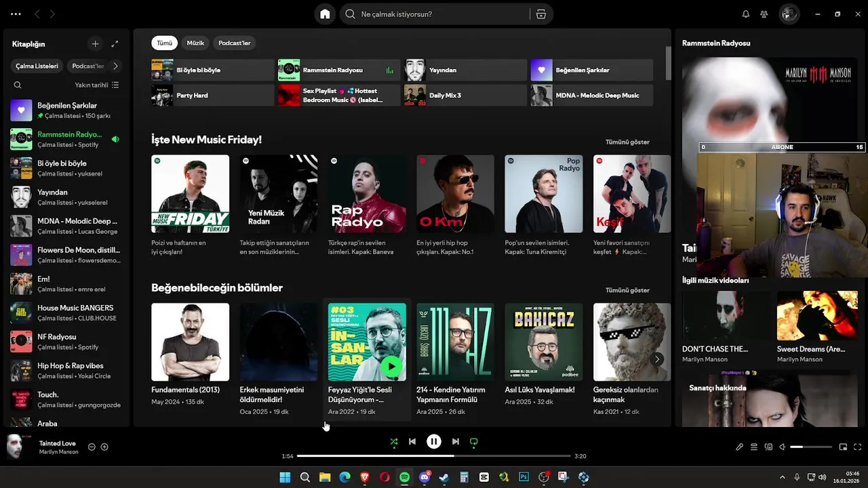The height and width of the screenshot is (488, 868).
Task: Hide Tainted Love from recommendations (minus icon)
Action: (x=92, y=447)
